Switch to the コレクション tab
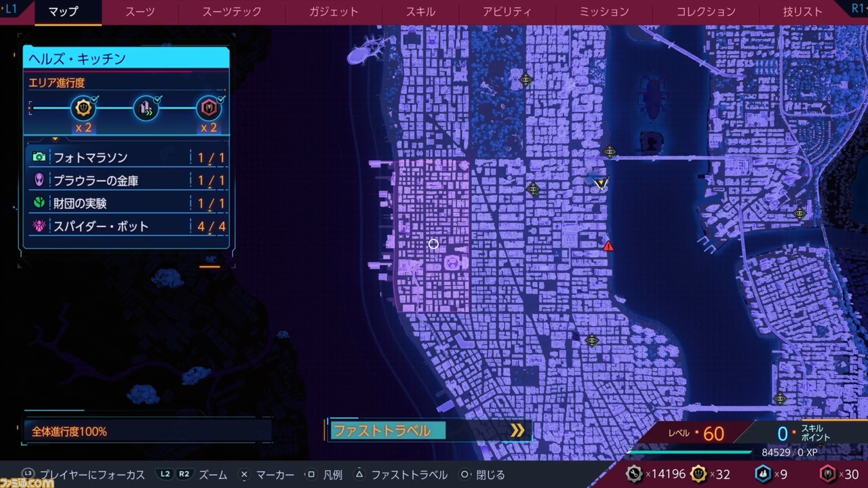This screenshot has height=488, width=868. (x=706, y=12)
